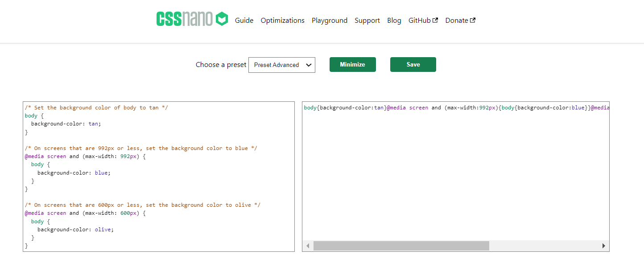
Task: Click the right arrow of the output scrollbar
Action: [x=604, y=246]
